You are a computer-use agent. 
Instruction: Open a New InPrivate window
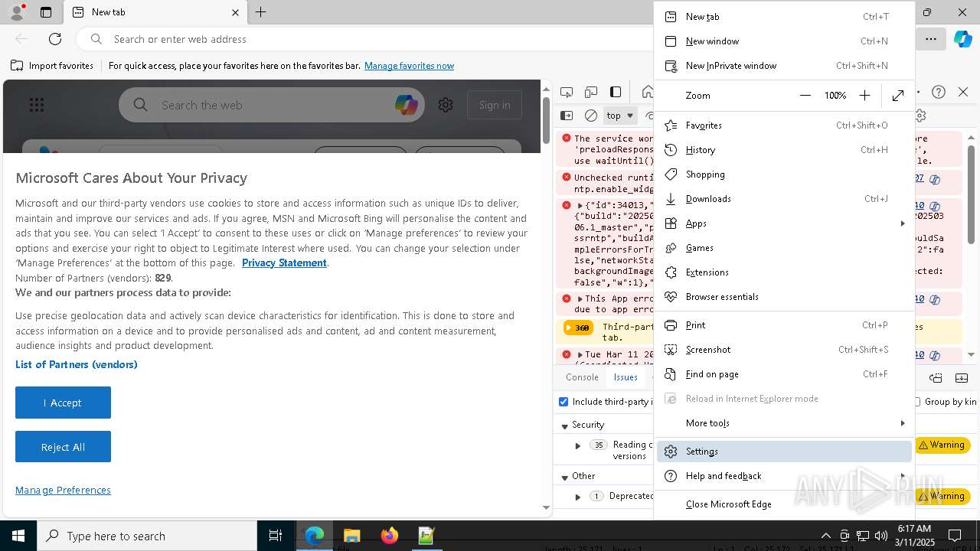(784, 66)
